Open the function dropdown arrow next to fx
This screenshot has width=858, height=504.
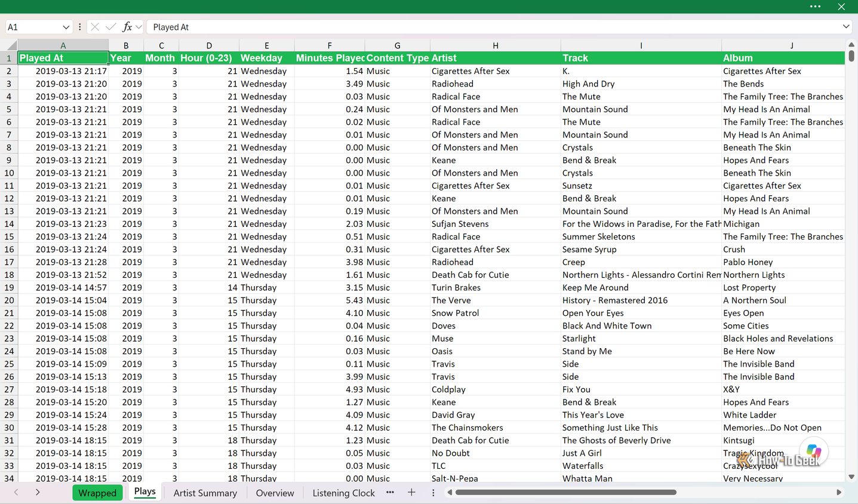(139, 27)
